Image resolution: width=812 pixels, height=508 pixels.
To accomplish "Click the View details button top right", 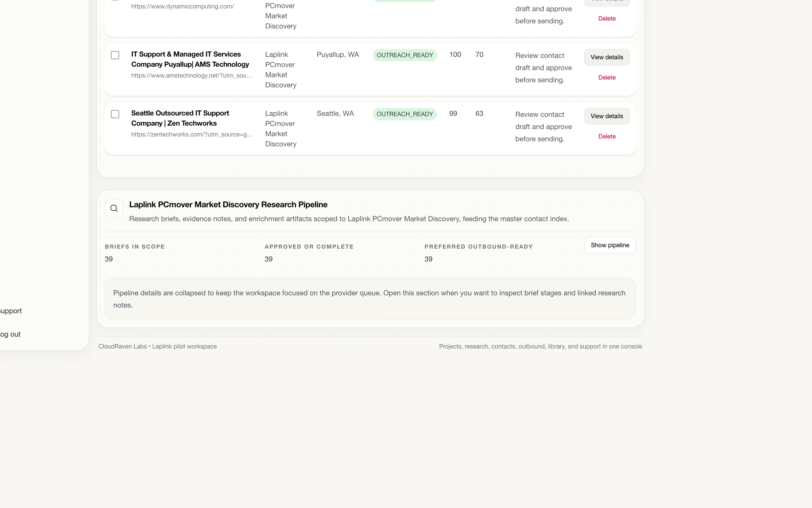I will [x=606, y=1].
